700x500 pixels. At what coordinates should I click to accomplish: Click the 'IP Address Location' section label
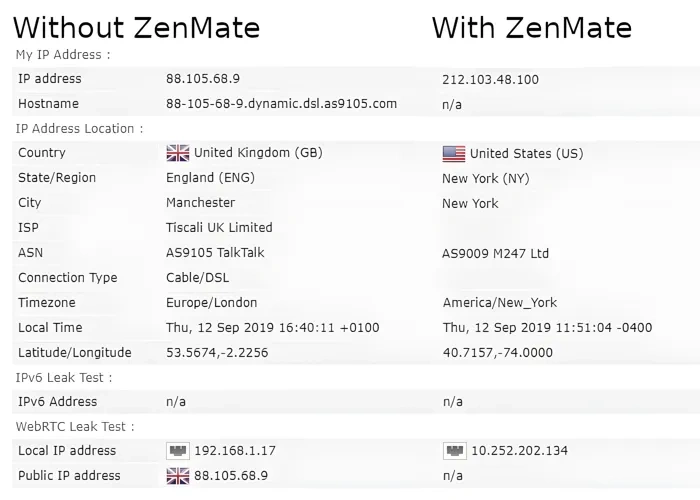[x=79, y=129]
